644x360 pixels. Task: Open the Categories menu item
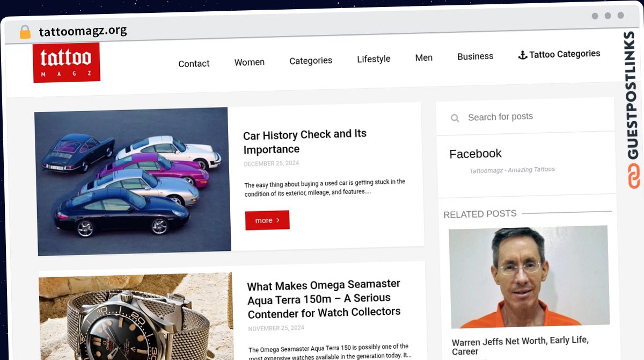click(x=311, y=61)
